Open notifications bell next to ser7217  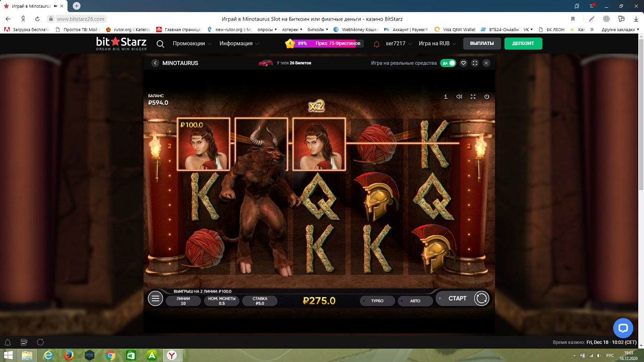coord(377,44)
